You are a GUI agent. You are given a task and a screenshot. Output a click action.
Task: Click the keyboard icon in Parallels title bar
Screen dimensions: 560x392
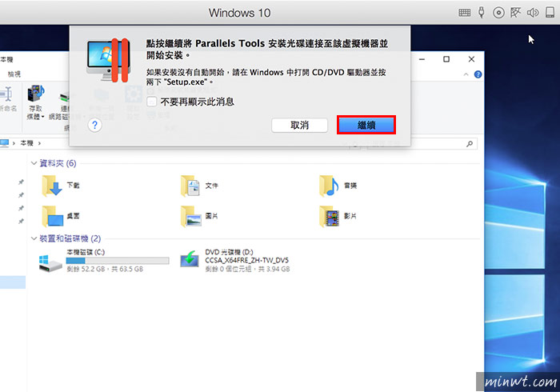[464, 13]
